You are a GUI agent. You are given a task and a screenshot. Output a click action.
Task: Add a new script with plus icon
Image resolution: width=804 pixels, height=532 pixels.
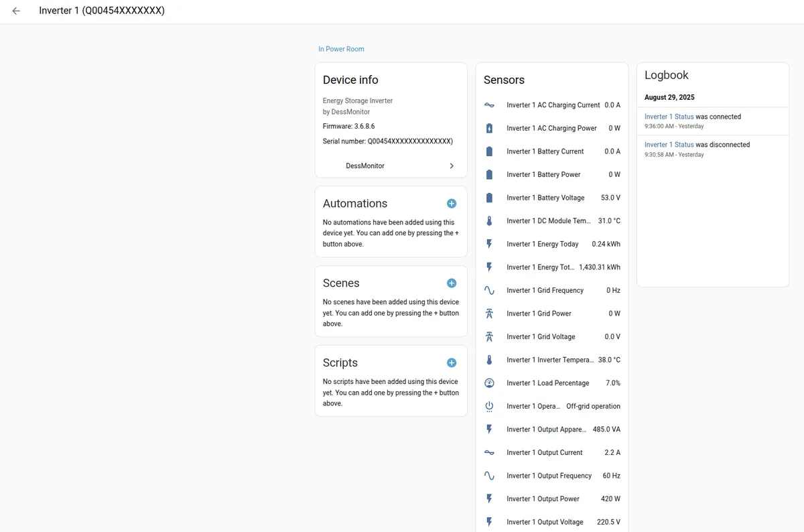tap(452, 362)
